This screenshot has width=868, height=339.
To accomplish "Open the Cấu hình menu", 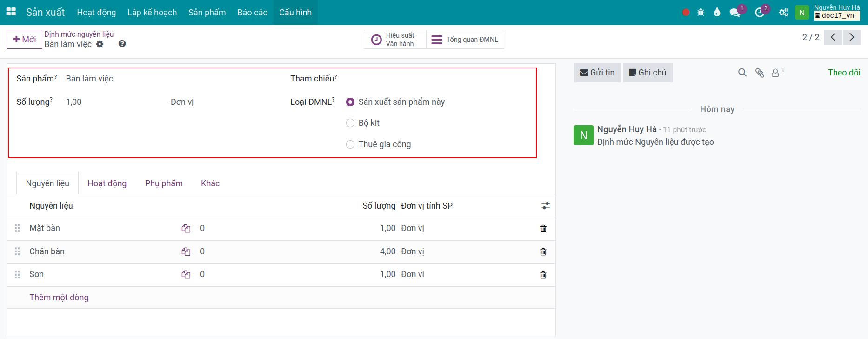I will (x=295, y=13).
